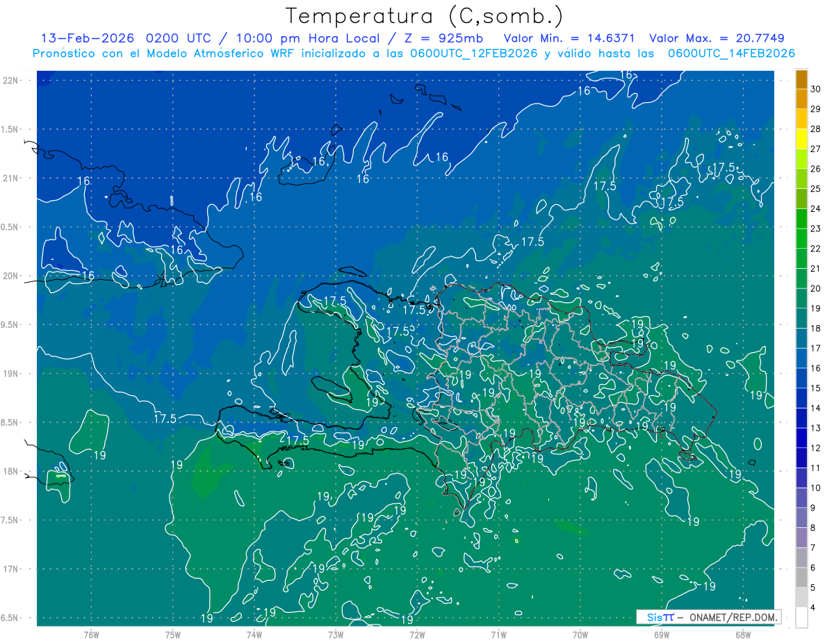Select the purple swatch between 8 and 9

[x=801, y=518]
